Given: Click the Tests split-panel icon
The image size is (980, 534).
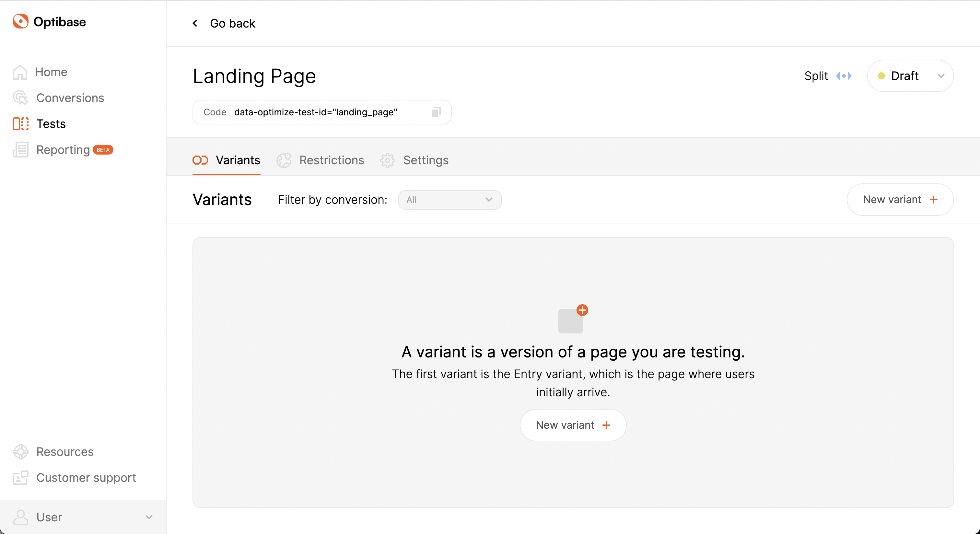Looking at the screenshot, I should coord(20,123).
